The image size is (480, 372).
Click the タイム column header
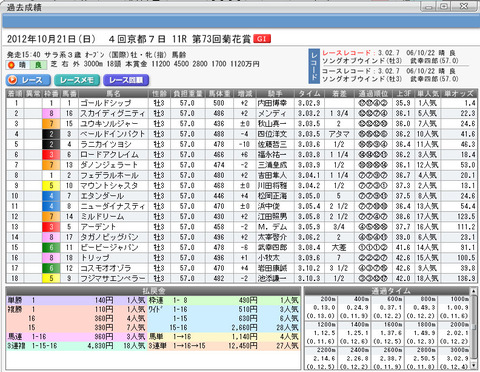(309, 94)
